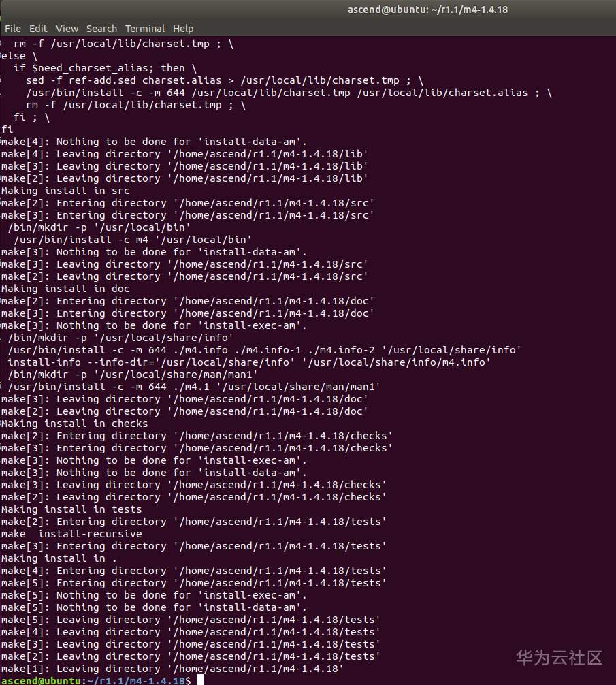Click the "install-info --info-dir" command line

[248, 362]
